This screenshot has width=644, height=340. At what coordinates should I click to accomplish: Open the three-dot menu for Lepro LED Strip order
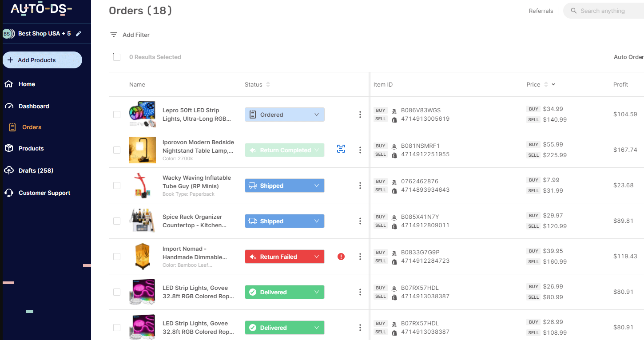point(360,115)
